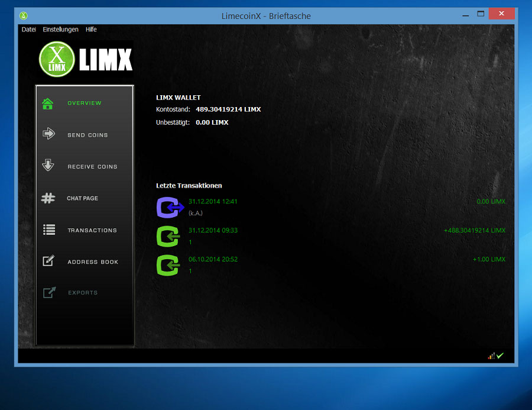Click the LimecoinX title bar app icon
Screen dimensions: 532x410
(x=24, y=15)
